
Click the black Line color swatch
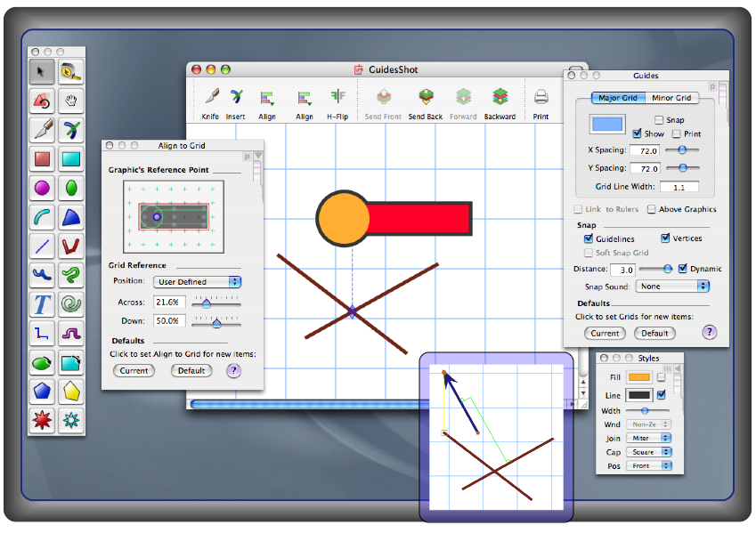(638, 395)
